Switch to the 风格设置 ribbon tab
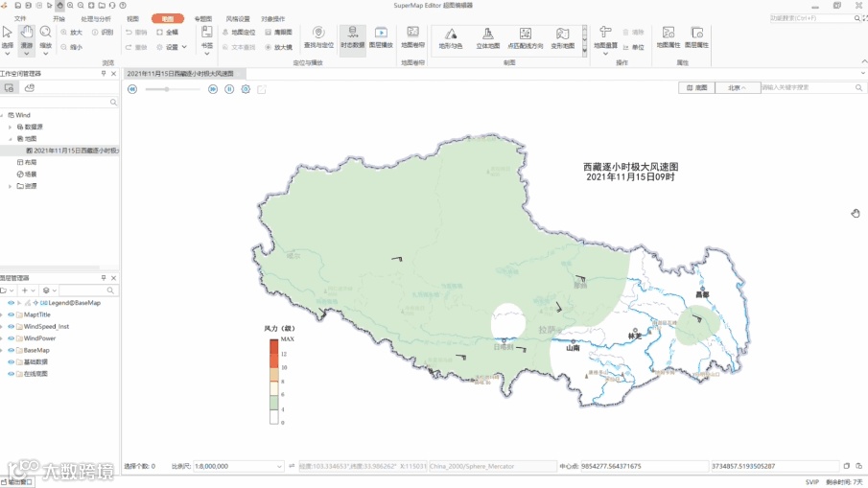This screenshot has width=868, height=488. point(238,19)
